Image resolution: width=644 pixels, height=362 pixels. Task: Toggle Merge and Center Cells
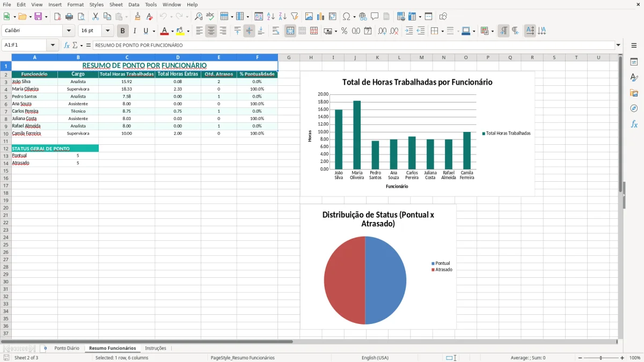coord(290,31)
